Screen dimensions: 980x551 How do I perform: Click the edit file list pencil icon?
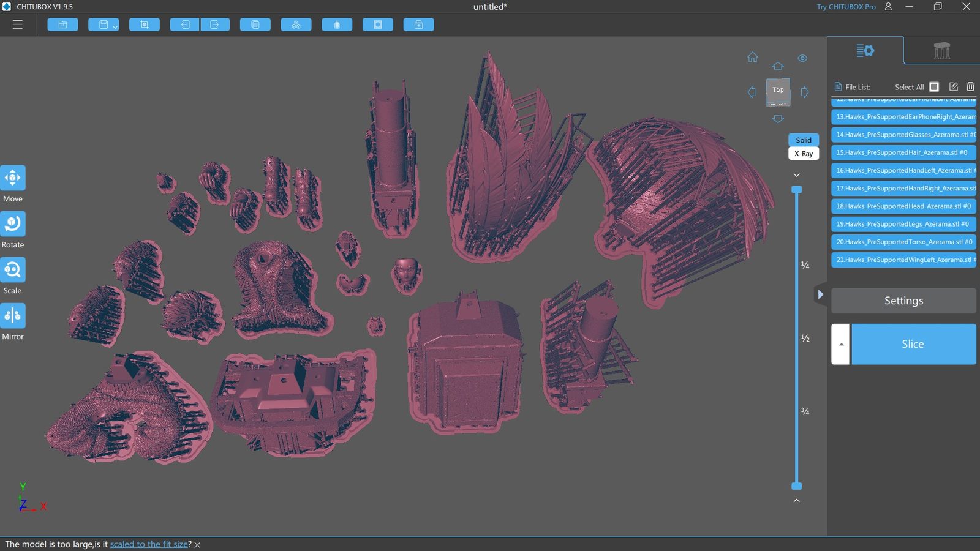[x=954, y=87]
